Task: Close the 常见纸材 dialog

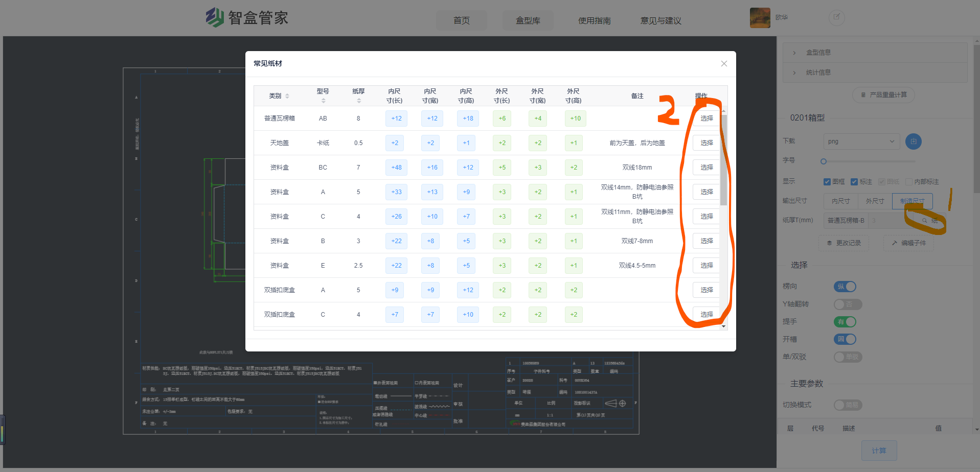Action: [724, 63]
